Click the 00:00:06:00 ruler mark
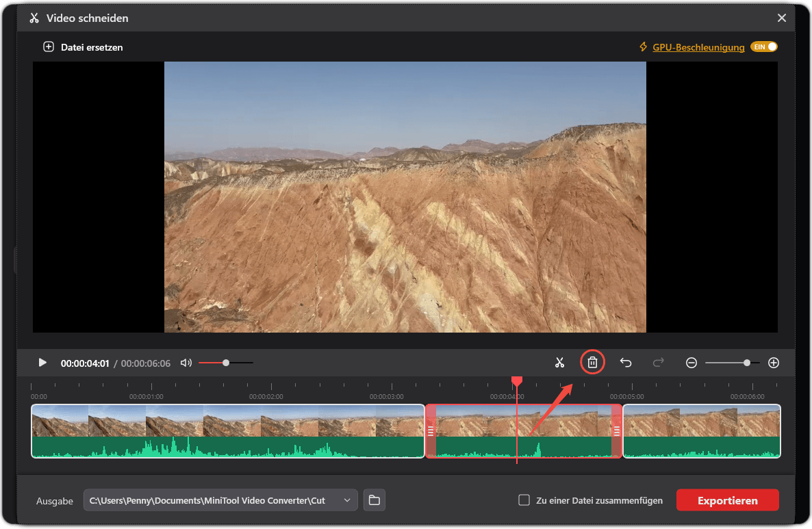Screen dimensions: 812x529 (x=747, y=396)
